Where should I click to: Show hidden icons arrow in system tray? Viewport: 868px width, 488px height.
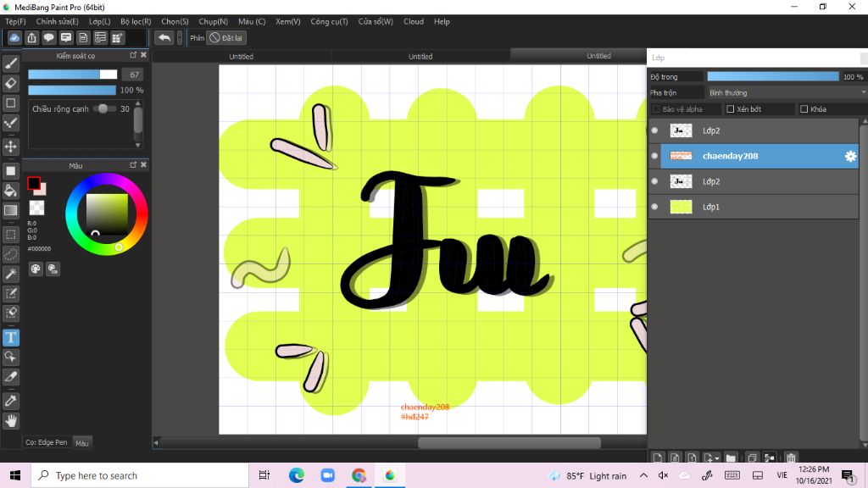[643, 475]
